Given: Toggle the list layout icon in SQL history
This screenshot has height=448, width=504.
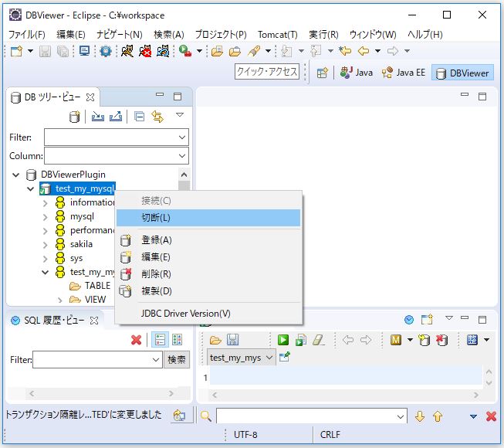Looking at the screenshot, I should click(x=160, y=340).
